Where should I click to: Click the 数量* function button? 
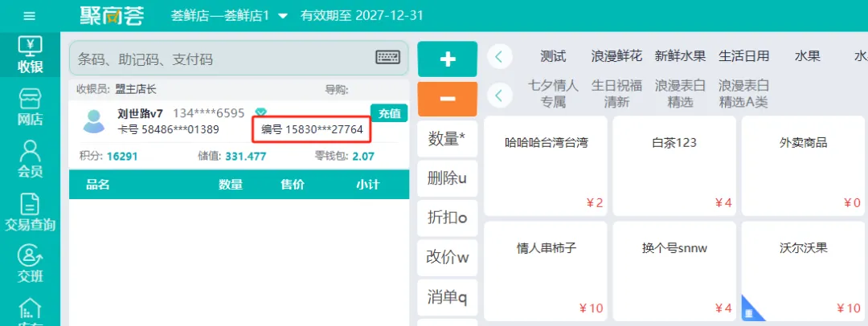click(x=448, y=140)
